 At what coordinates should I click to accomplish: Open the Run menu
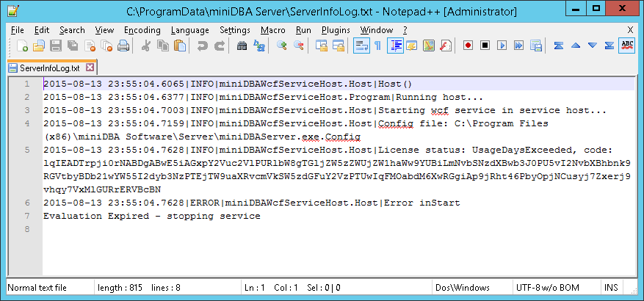point(303,30)
